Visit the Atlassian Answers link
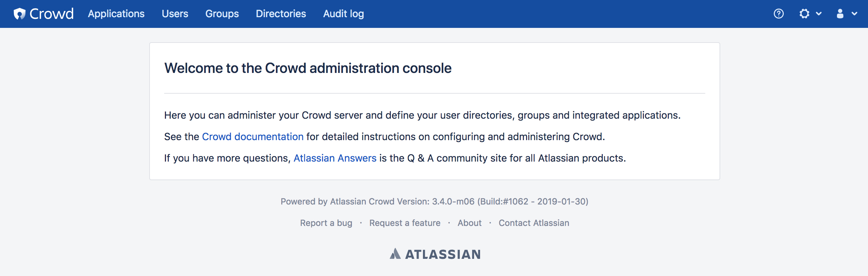868x276 pixels. point(335,158)
